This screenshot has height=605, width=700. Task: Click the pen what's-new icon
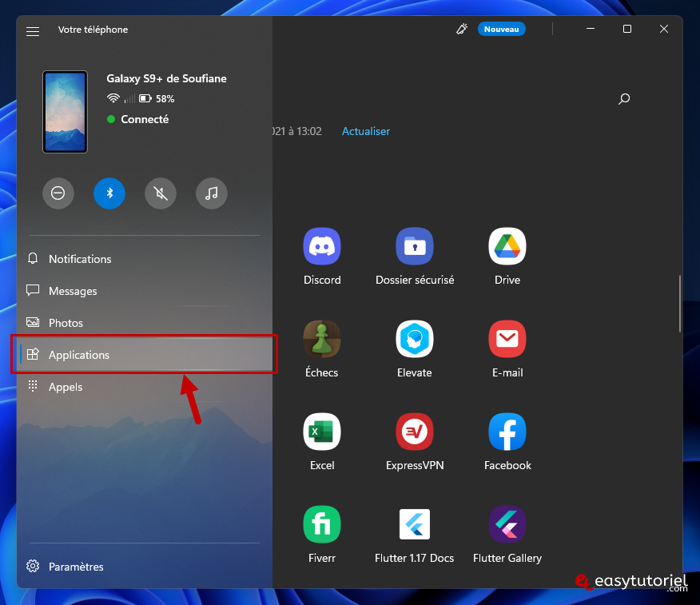[x=462, y=29]
